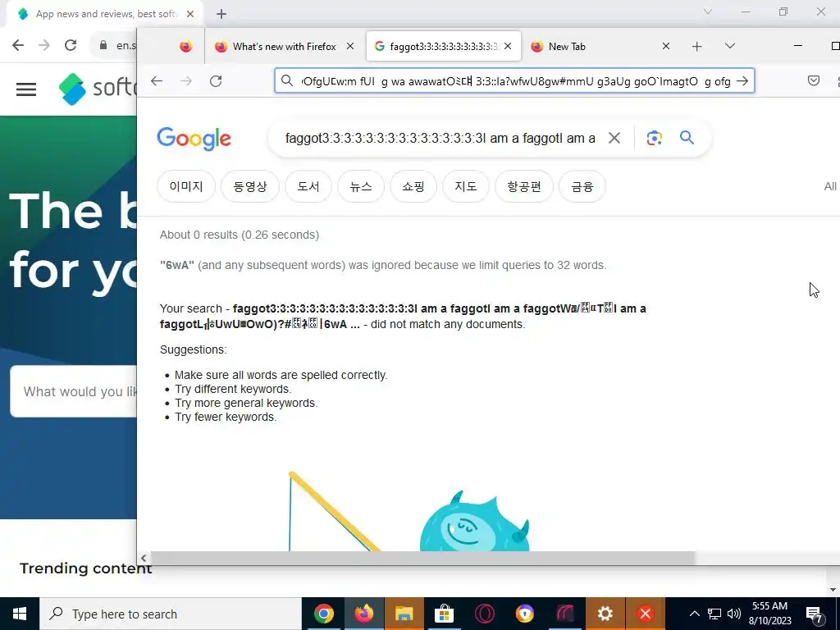The height and width of the screenshot is (630, 840).
Task: Click the Type here to search box
Action: tap(171, 614)
